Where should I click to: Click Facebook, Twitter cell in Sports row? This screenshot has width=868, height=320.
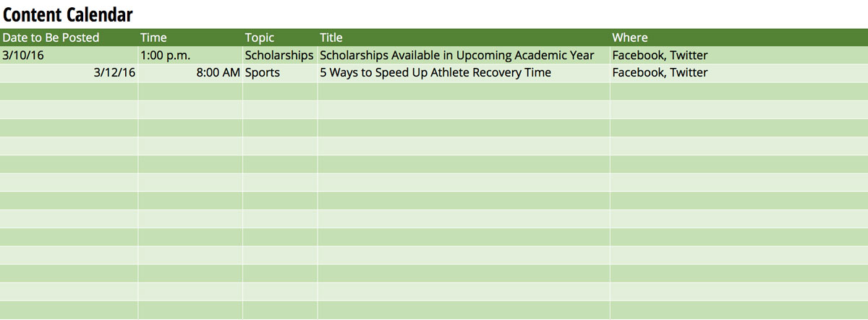pos(660,73)
